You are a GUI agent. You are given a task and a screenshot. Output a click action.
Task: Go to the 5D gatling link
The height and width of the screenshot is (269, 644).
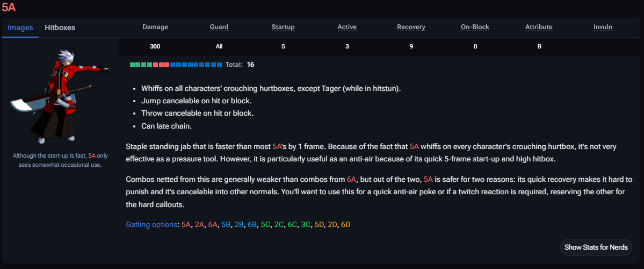coord(320,224)
